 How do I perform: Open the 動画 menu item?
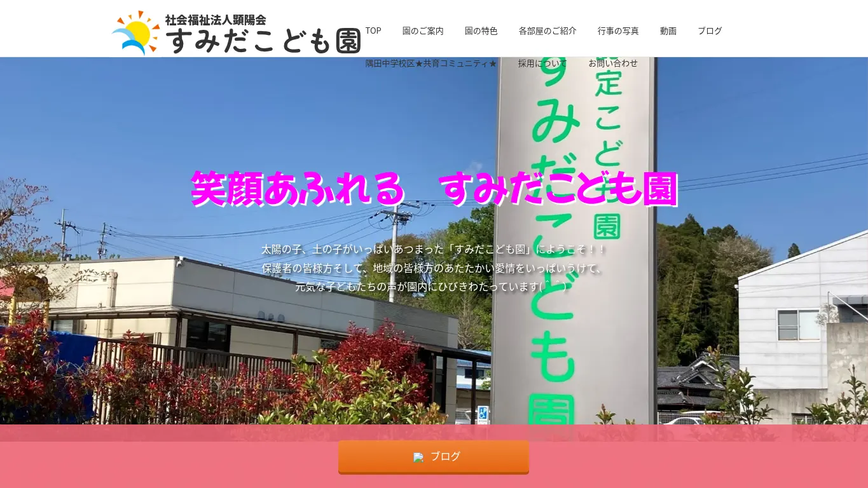668,30
